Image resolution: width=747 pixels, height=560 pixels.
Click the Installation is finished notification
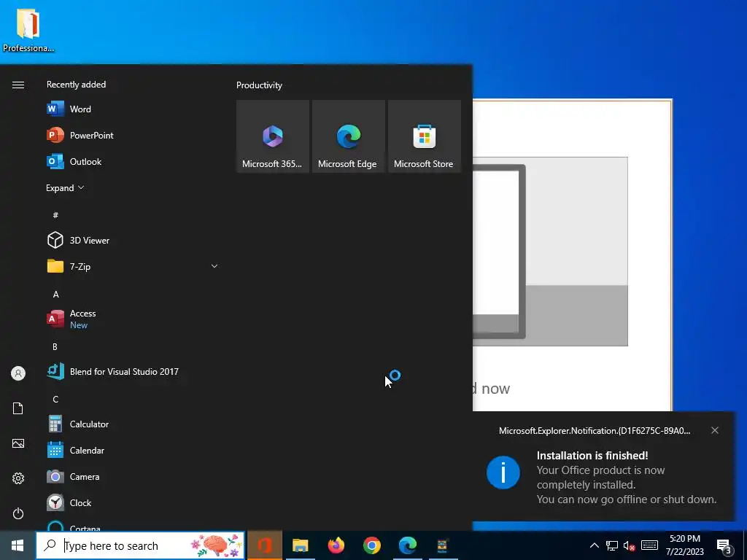[x=603, y=466]
